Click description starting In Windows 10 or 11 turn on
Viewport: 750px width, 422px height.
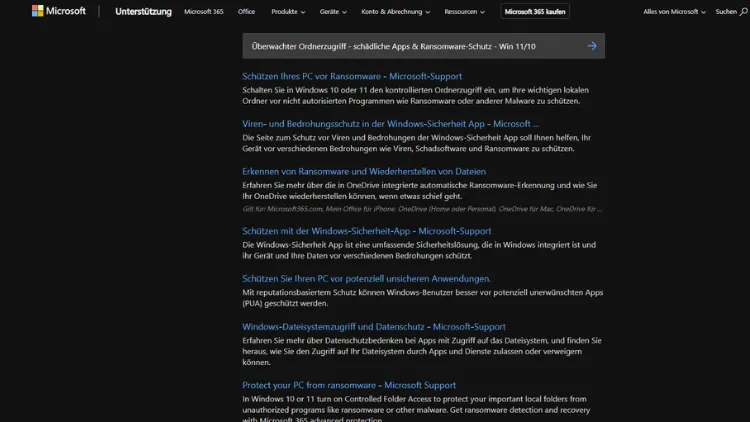(416, 410)
